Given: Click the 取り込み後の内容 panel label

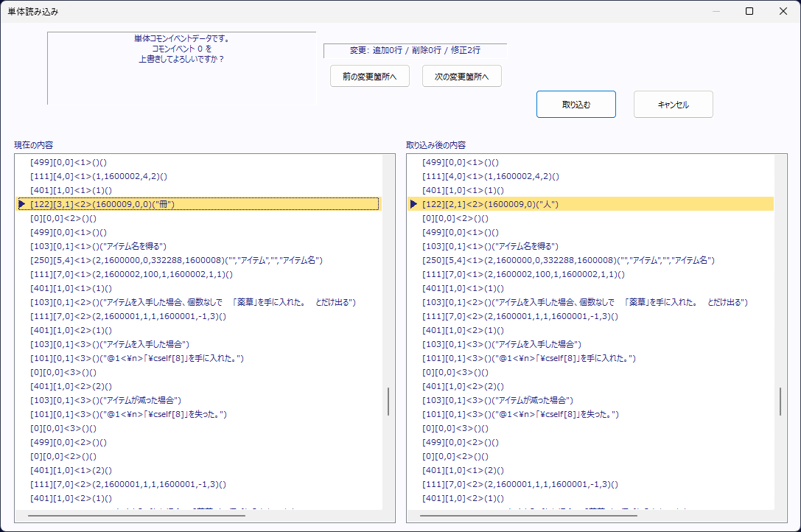Looking at the screenshot, I should [436, 145].
